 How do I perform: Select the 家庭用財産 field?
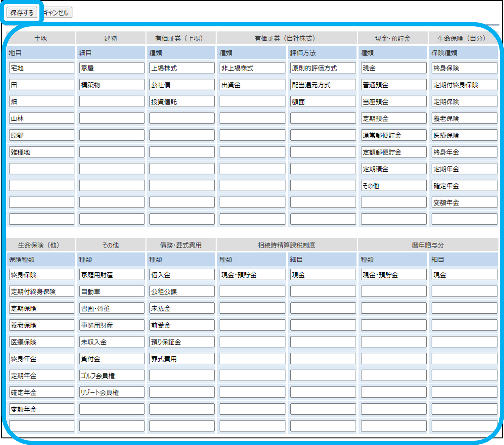click(112, 275)
